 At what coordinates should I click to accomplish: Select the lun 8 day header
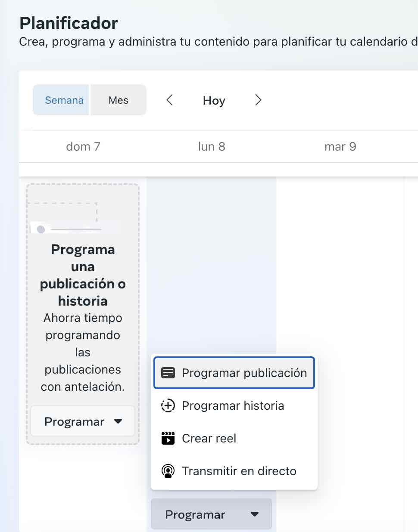212,147
